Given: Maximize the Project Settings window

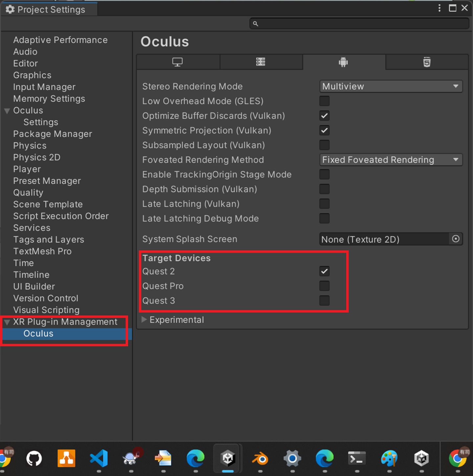Looking at the screenshot, I should click(x=453, y=8).
